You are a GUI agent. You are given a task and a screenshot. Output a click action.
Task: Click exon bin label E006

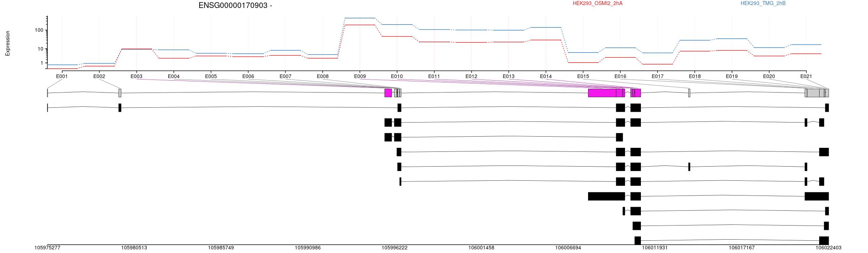point(248,76)
